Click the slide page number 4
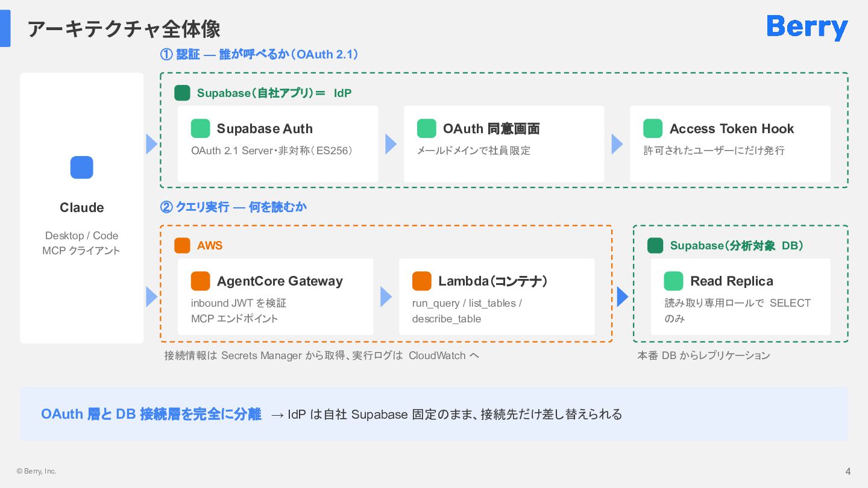Viewport: 868px width, 488px height. point(848,471)
